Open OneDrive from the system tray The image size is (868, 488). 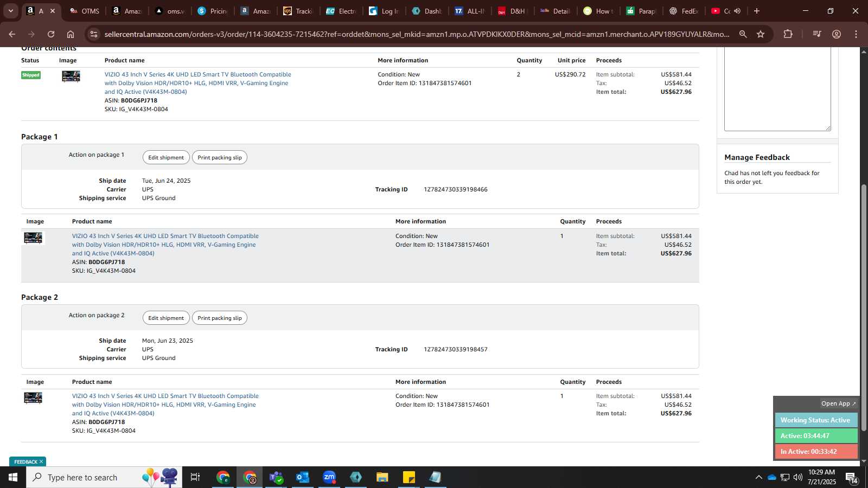tap(771, 477)
